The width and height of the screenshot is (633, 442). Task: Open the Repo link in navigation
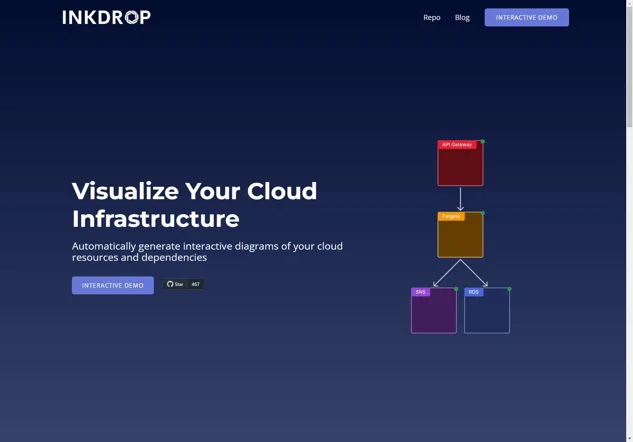(x=432, y=18)
